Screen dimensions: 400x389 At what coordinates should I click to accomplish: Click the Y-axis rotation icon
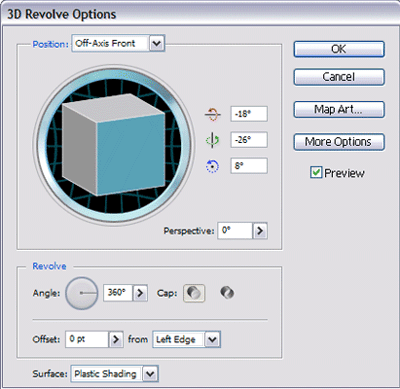coord(212,140)
